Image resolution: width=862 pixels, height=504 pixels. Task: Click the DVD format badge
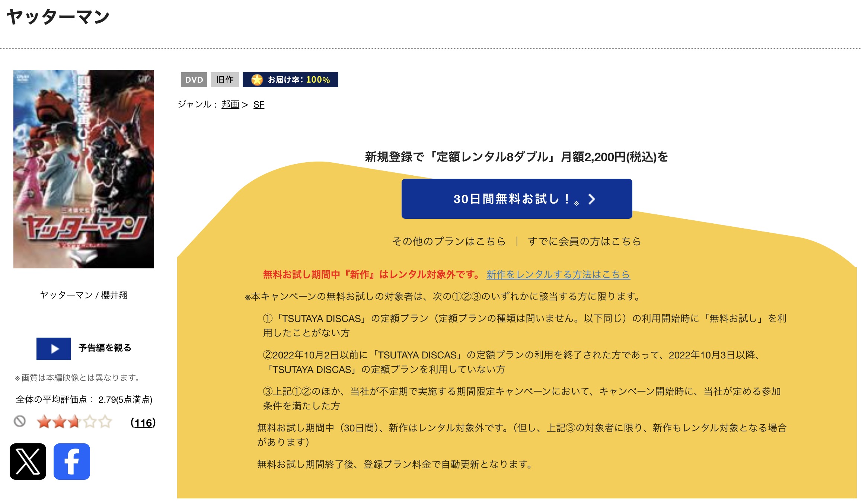coord(194,80)
